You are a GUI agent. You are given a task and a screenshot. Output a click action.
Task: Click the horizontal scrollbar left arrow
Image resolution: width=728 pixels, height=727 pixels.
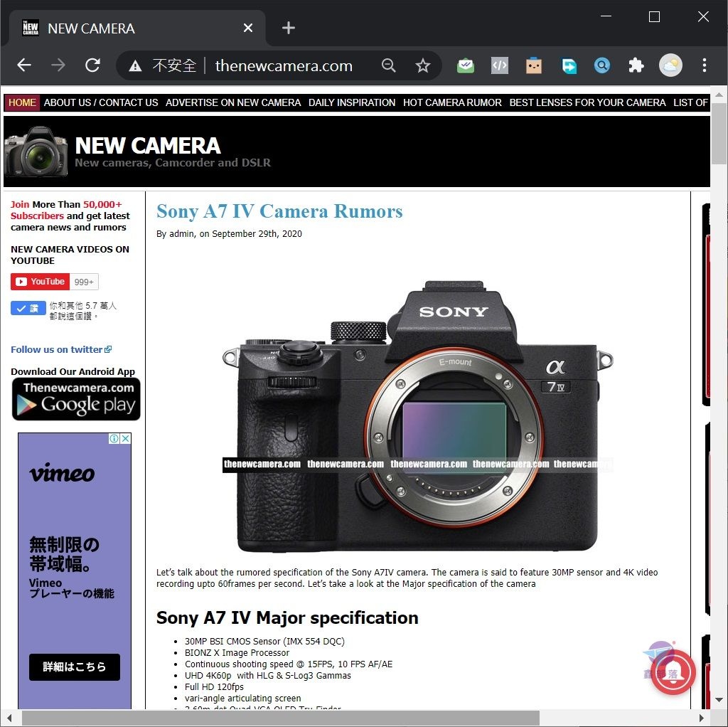tap(9, 718)
